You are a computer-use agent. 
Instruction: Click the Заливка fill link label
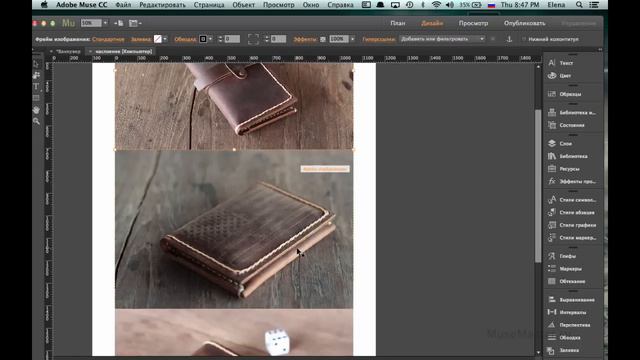tap(141, 39)
